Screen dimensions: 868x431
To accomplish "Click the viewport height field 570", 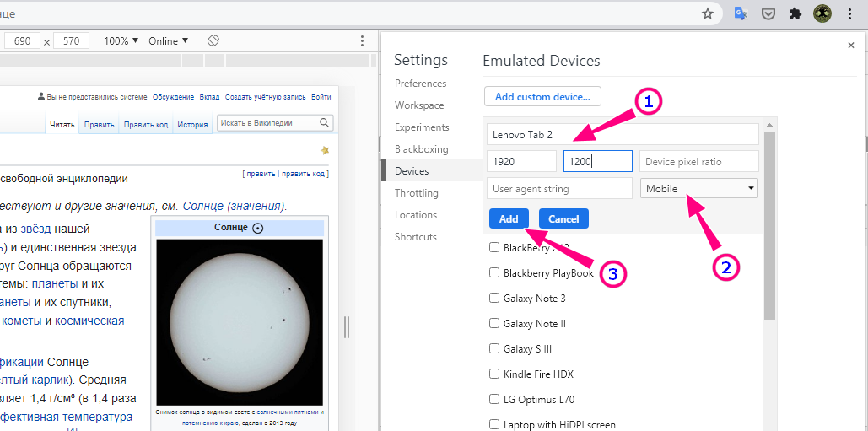I will (x=72, y=41).
